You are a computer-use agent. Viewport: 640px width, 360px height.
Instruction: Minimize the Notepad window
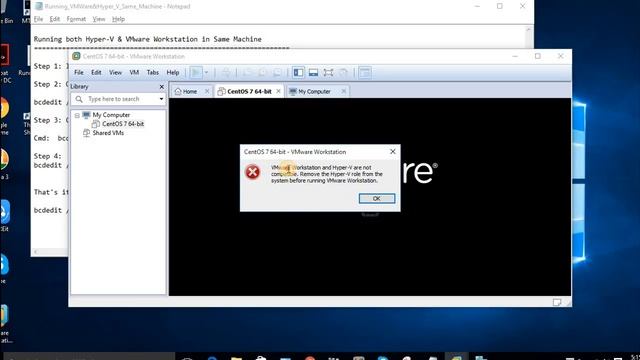pyautogui.click(x=477, y=6)
